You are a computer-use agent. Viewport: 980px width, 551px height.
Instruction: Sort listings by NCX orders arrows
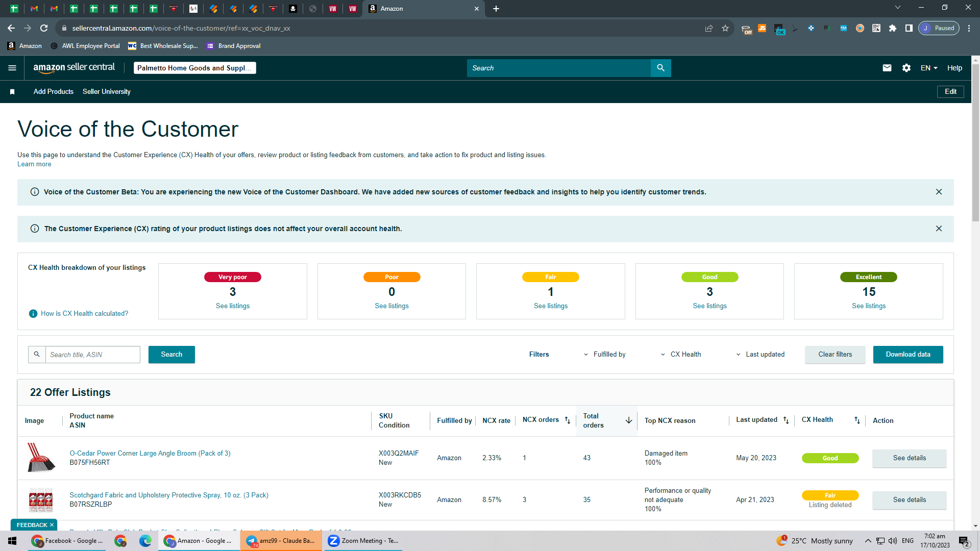[567, 420]
